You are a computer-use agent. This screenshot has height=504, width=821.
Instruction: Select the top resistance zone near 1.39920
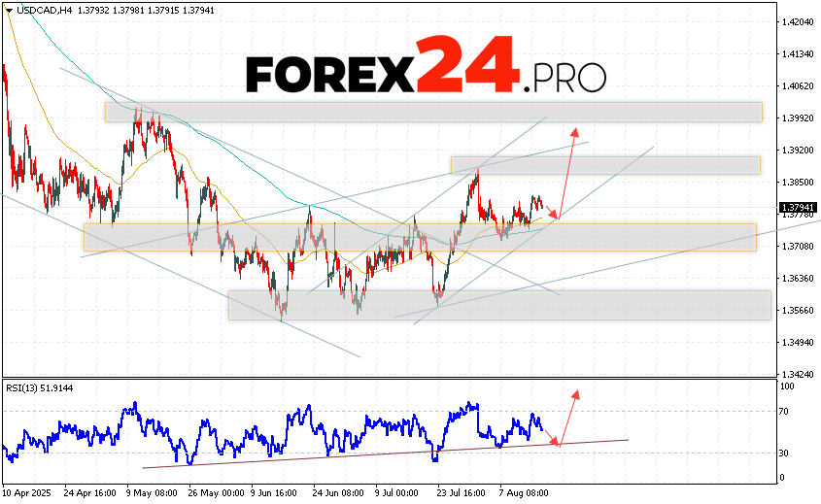pos(432,112)
